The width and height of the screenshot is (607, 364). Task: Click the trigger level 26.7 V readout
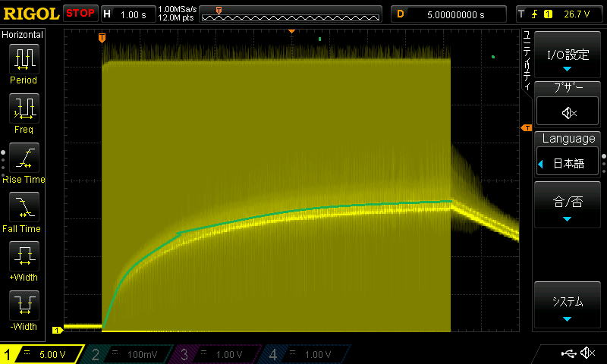pos(577,14)
